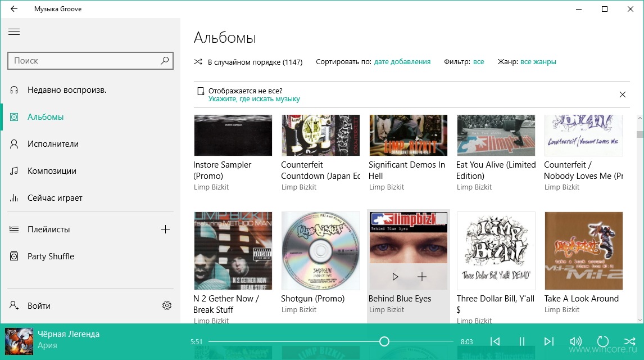Open settings gear icon
Screen dimensions: 644x360
click(x=167, y=305)
